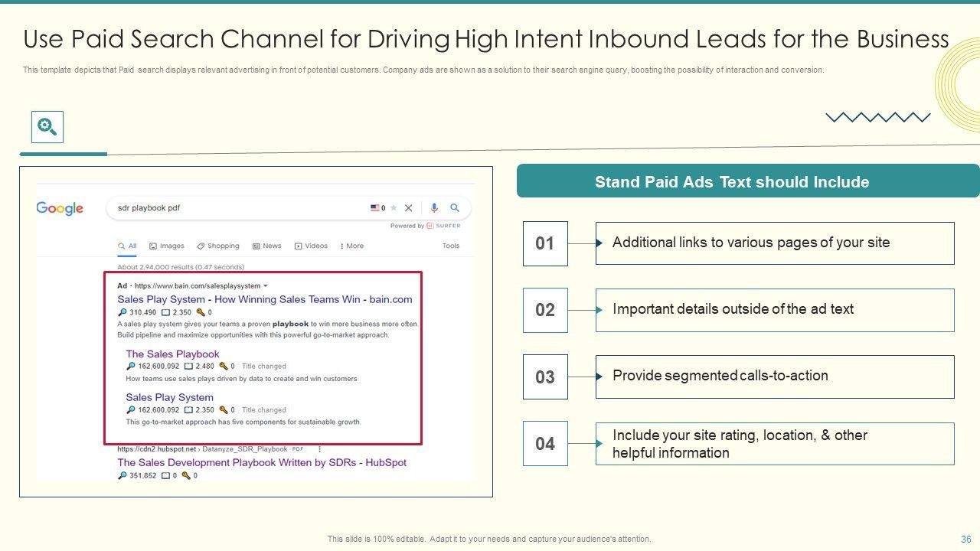Open the More search options menu

[x=352, y=246]
